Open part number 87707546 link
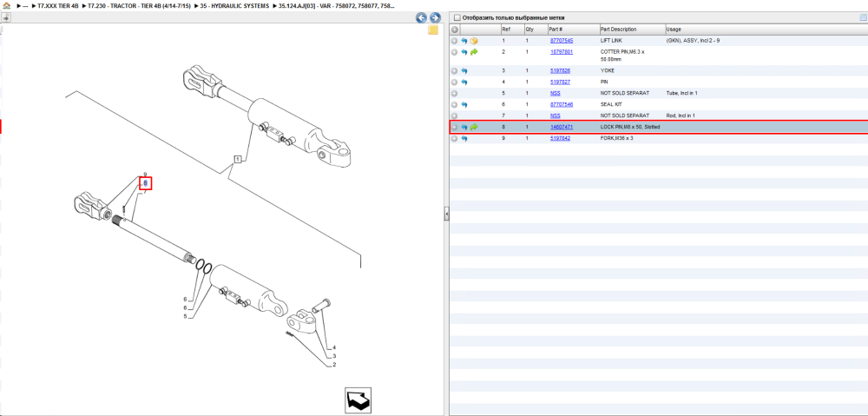The image size is (868, 416). click(561, 105)
